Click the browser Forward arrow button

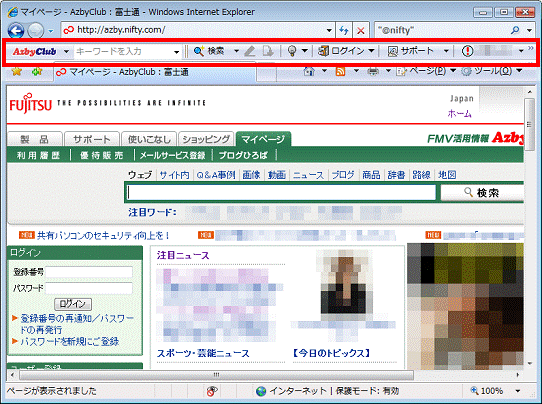(36, 31)
